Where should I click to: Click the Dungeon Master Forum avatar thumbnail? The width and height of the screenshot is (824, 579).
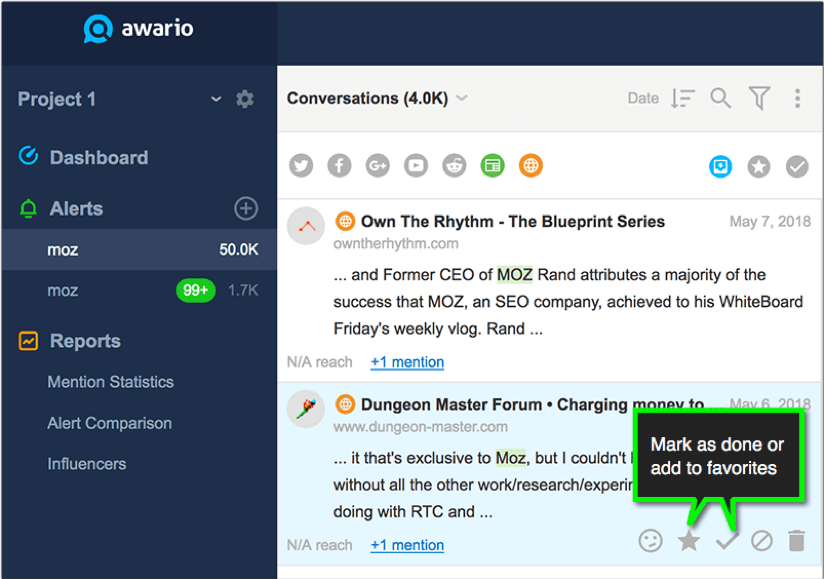pyautogui.click(x=306, y=409)
